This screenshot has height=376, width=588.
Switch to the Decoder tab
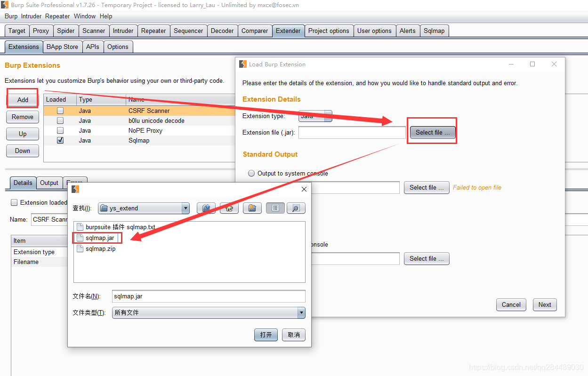click(x=222, y=31)
